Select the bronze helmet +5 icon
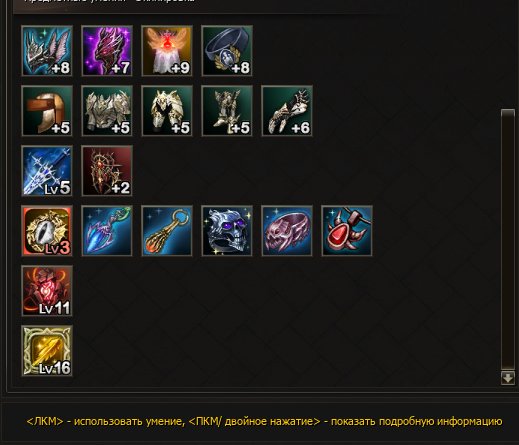The height and width of the screenshot is (445, 519). click(x=47, y=111)
